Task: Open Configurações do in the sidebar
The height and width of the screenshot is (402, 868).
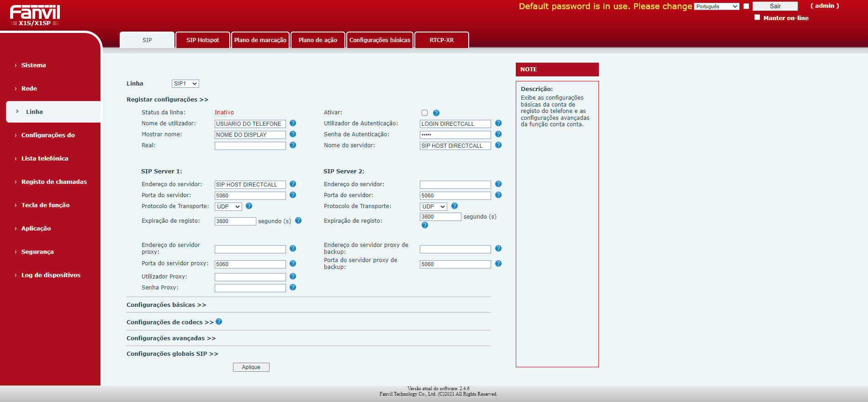Action: click(48, 135)
